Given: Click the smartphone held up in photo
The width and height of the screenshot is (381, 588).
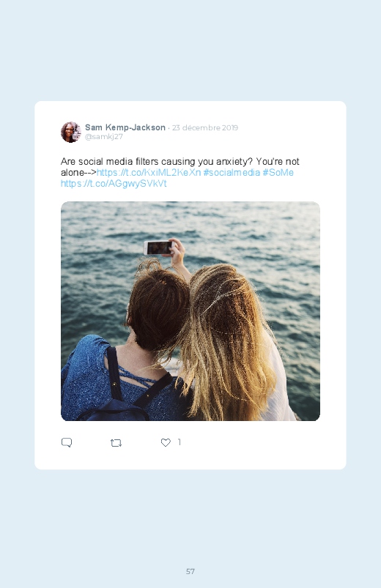Looking at the screenshot, I should point(158,248).
